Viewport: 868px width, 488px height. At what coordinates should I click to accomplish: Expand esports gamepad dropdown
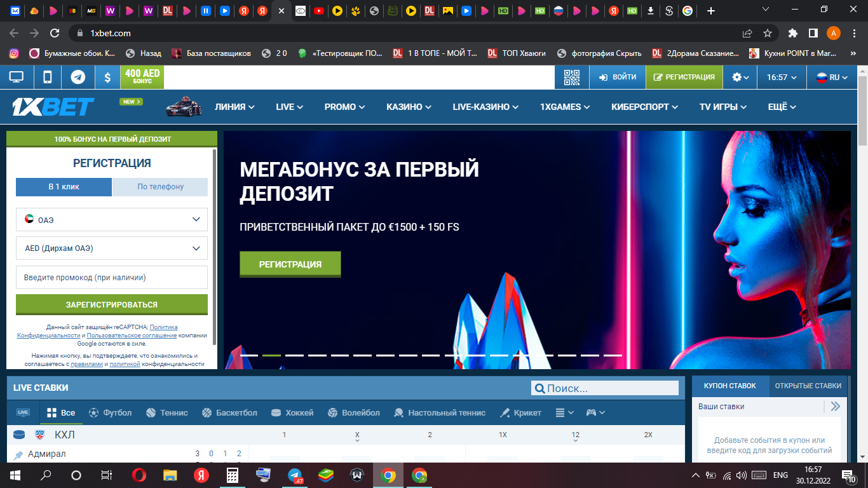tap(595, 412)
